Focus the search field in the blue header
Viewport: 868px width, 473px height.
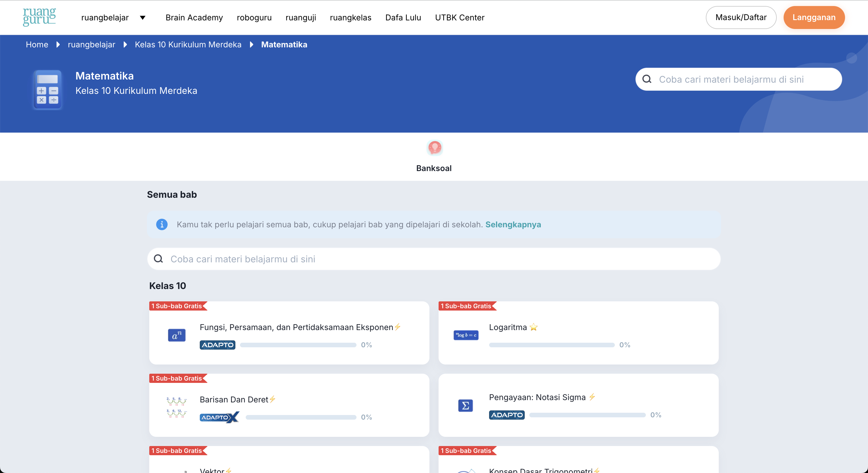738,79
